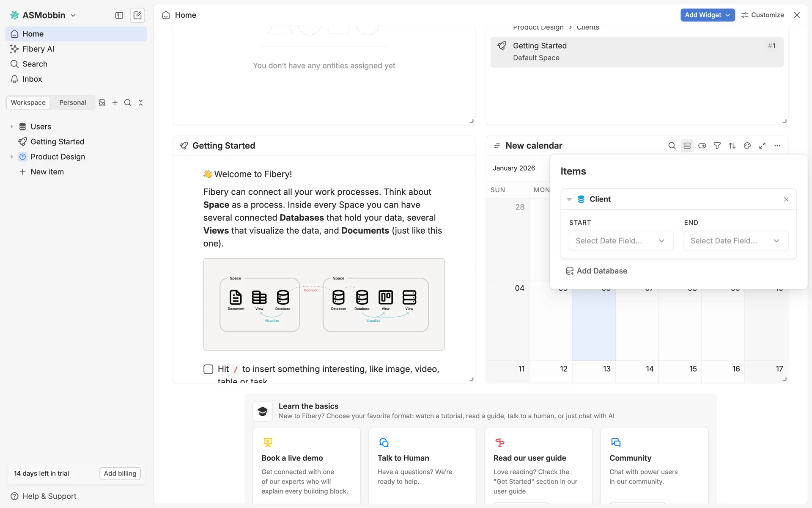This screenshot has height=508, width=812.
Task: Click the calendar sort arrows icon
Action: click(x=732, y=146)
